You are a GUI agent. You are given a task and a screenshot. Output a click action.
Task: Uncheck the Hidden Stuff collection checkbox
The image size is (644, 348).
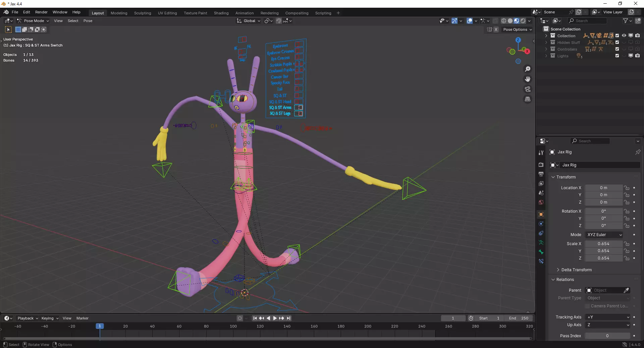tap(617, 42)
